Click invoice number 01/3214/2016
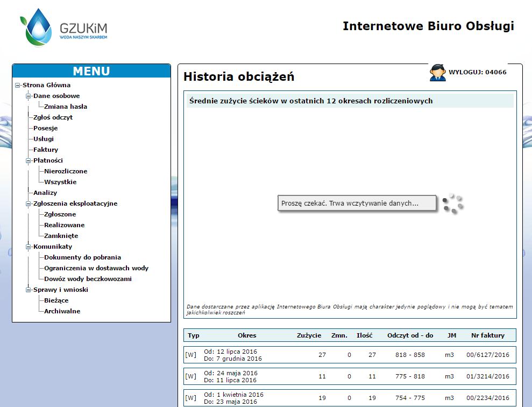 pyautogui.click(x=488, y=376)
